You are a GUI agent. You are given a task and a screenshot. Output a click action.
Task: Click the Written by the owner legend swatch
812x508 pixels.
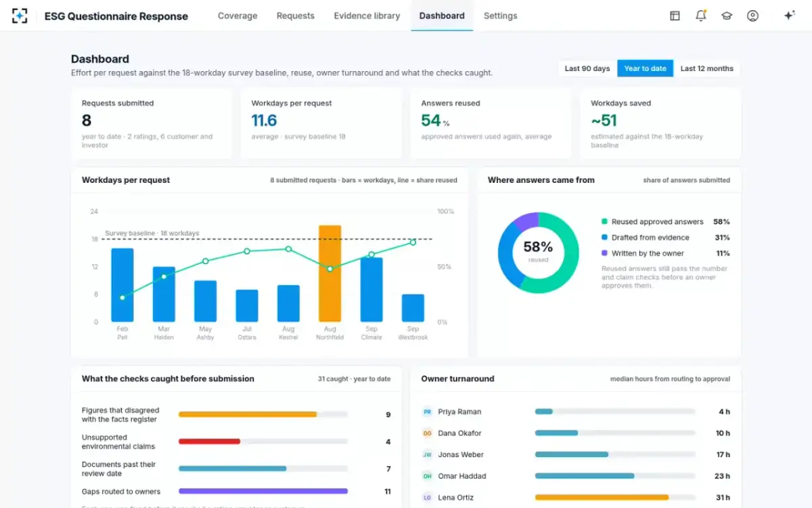pos(604,253)
